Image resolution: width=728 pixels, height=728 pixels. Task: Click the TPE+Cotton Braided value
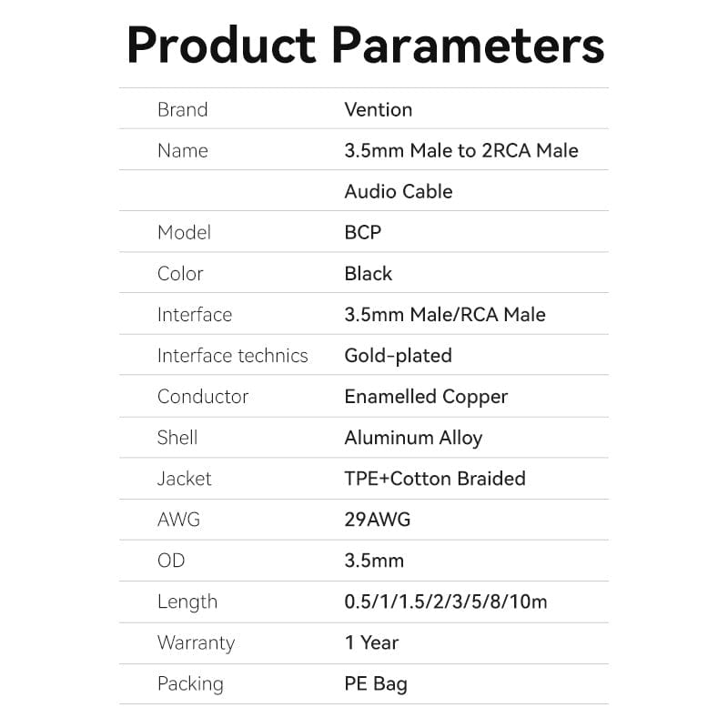coord(434,479)
